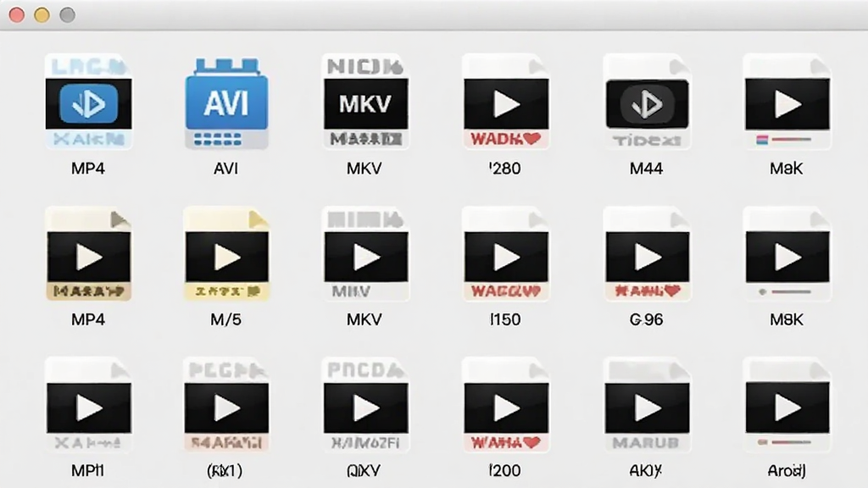Open the video file icon labeled I150

(506, 254)
